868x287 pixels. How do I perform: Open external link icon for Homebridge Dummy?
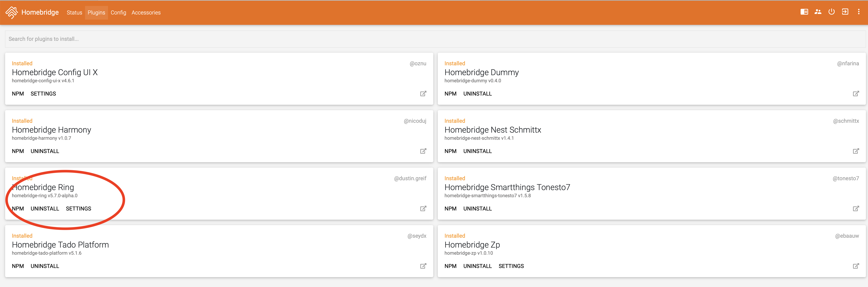click(x=856, y=94)
